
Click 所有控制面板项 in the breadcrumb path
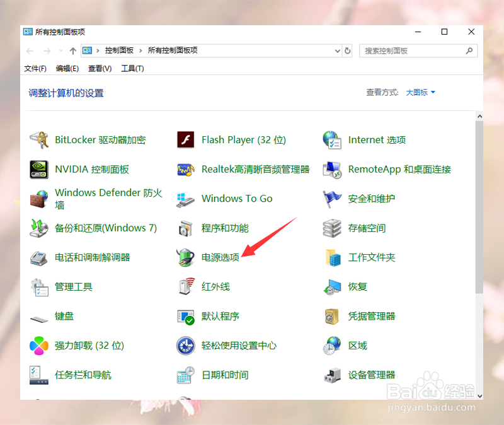pyautogui.click(x=173, y=50)
